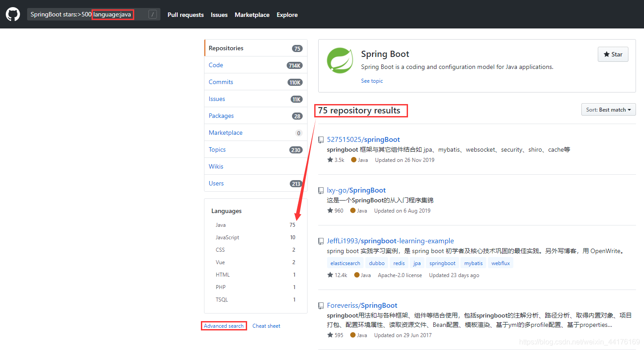Viewport: 644px width, 350px height.
Task: Show Issues search results in sidebar
Action: click(256, 99)
